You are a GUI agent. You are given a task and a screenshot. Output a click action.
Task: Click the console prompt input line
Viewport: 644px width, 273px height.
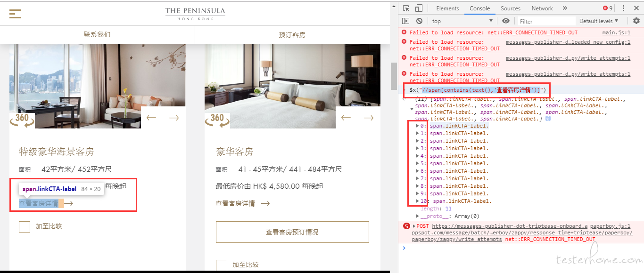523,248
